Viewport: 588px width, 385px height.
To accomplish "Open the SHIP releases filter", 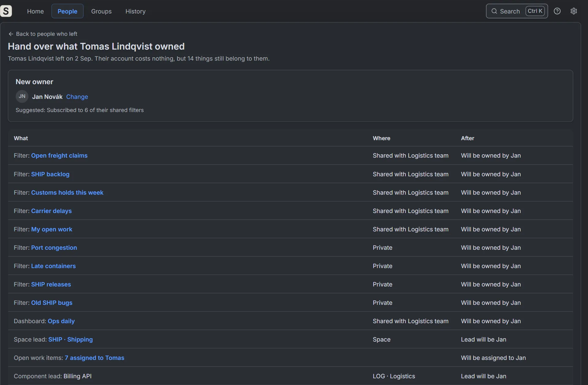I will click(x=51, y=284).
